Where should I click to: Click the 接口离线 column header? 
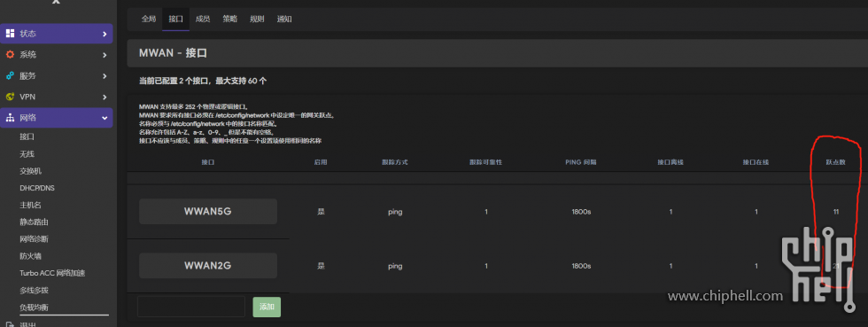tap(671, 162)
